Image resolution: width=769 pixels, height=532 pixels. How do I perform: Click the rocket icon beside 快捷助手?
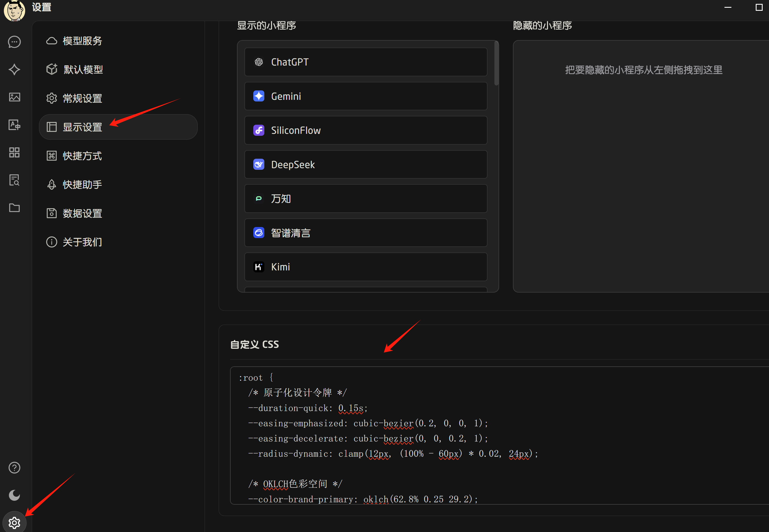point(52,184)
